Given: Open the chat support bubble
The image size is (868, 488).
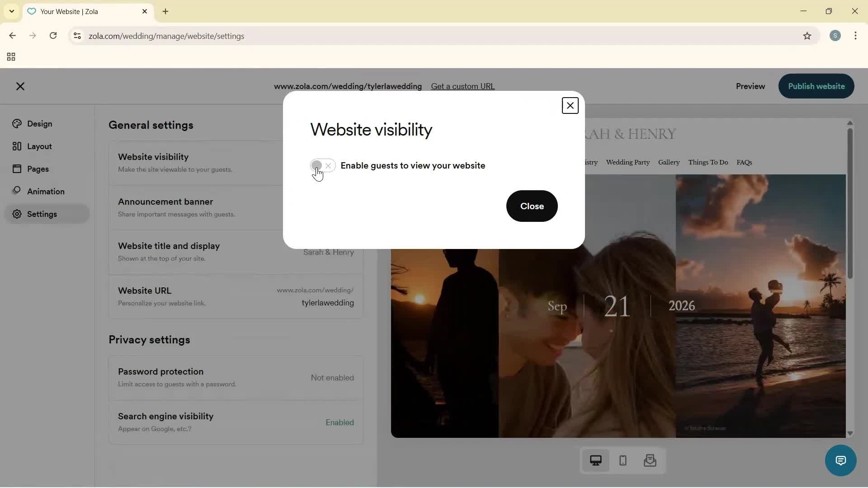Looking at the screenshot, I should click(x=840, y=460).
